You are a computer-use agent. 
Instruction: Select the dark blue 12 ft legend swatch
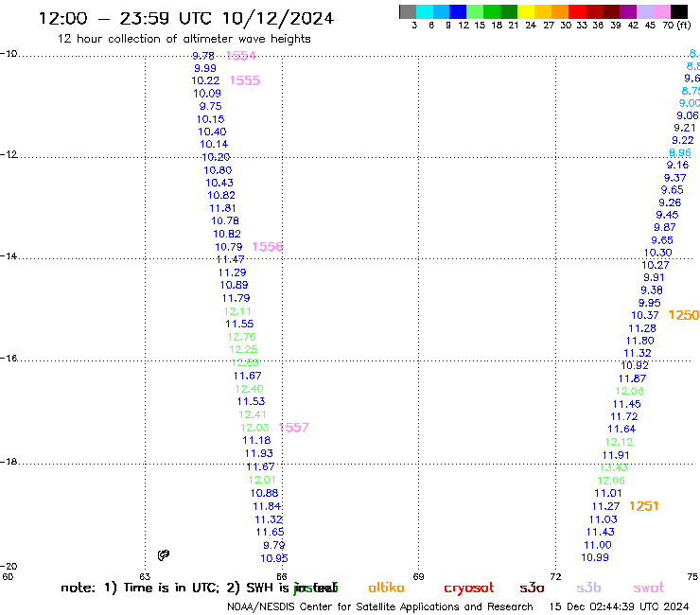click(458, 11)
